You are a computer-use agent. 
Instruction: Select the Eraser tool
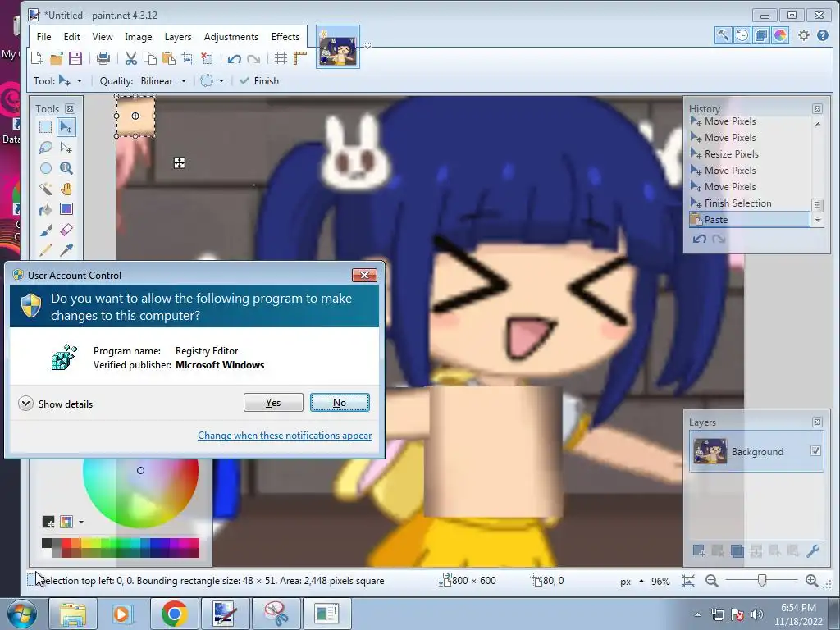coord(66,230)
